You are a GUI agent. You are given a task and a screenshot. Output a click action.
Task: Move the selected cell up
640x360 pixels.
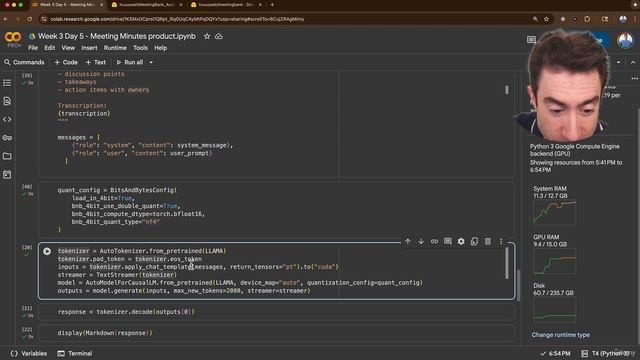[x=407, y=242]
